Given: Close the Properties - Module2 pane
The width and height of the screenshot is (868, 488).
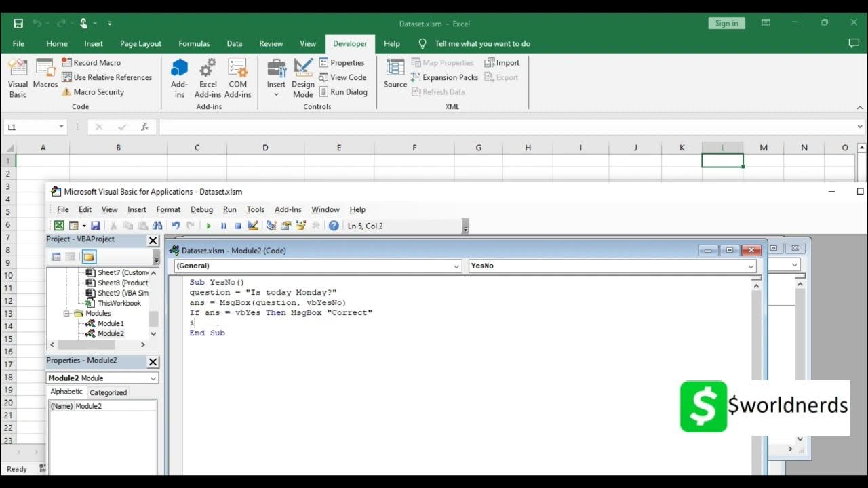Looking at the screenshot, I should [x=153, y=362].
